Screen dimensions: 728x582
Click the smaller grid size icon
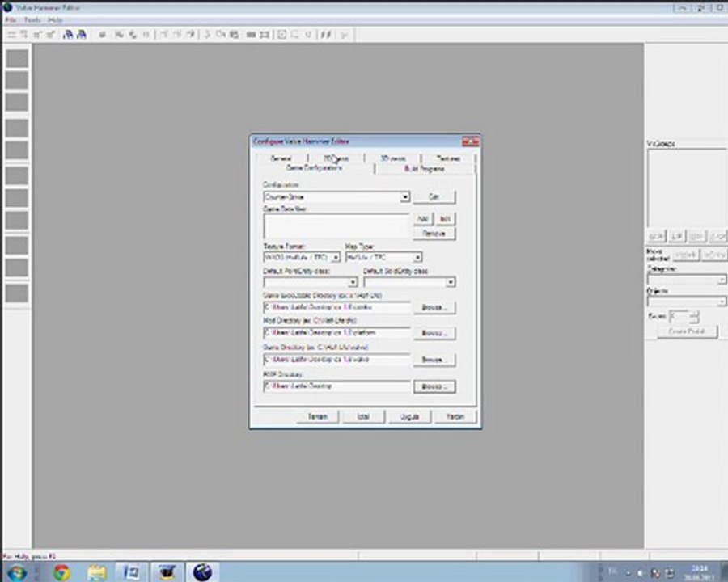(37, 34)
